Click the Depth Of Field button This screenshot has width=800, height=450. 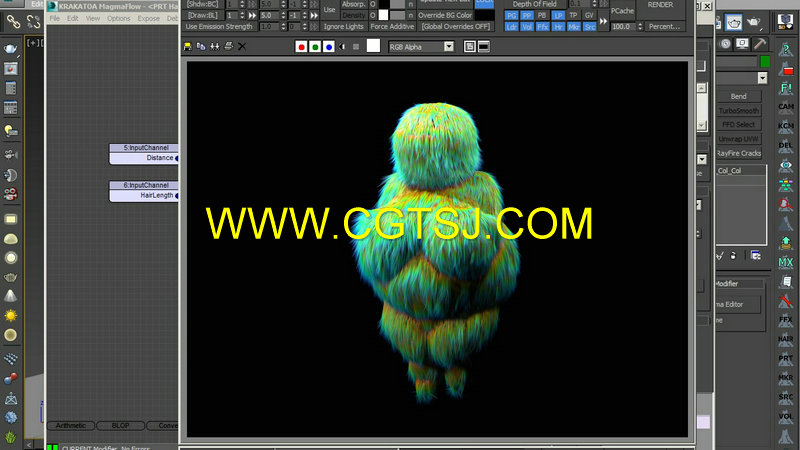point(534,4)
